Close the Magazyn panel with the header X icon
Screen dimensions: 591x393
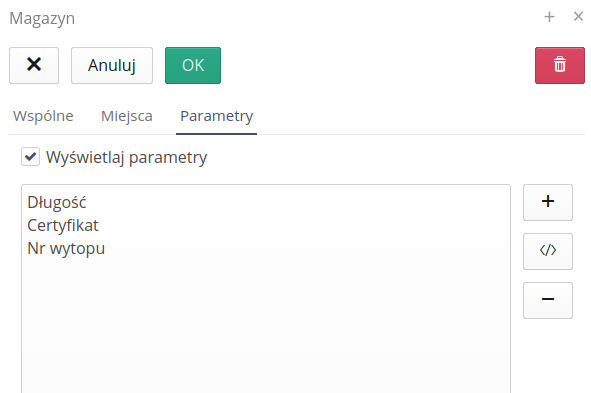tap(578, 17)
